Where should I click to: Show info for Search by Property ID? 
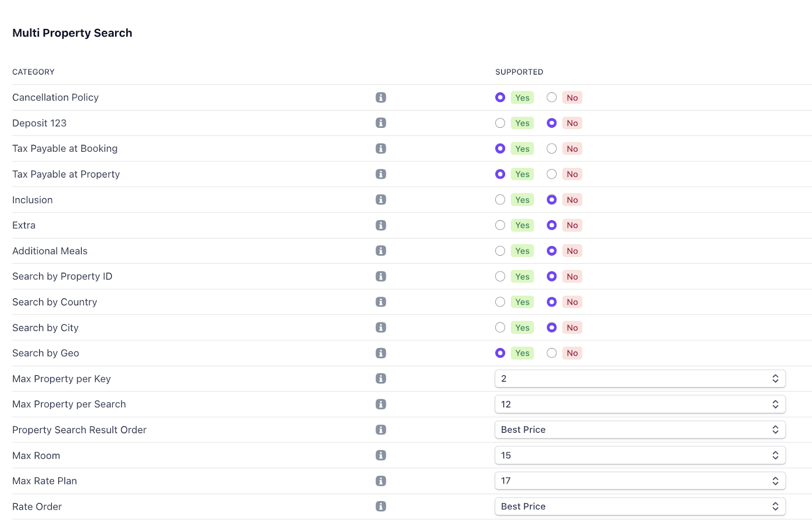(381, 276)
